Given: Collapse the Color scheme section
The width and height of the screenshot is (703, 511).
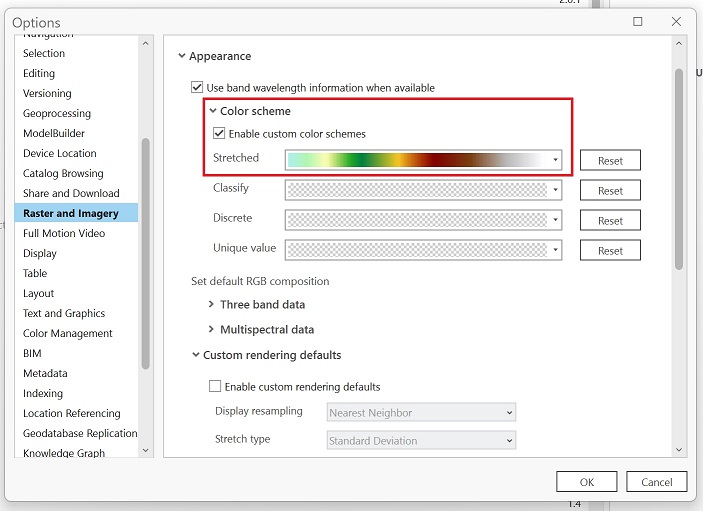Looking at the screenshot, I should point(213,111).
